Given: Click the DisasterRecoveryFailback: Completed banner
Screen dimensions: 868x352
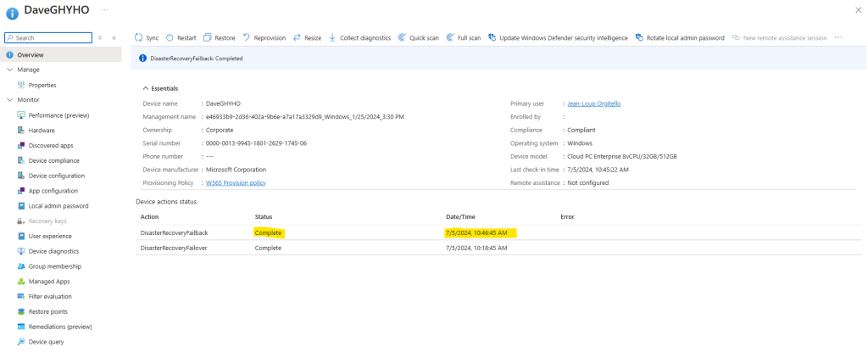Looking at the screenshot, I should [x=498, y=59].
